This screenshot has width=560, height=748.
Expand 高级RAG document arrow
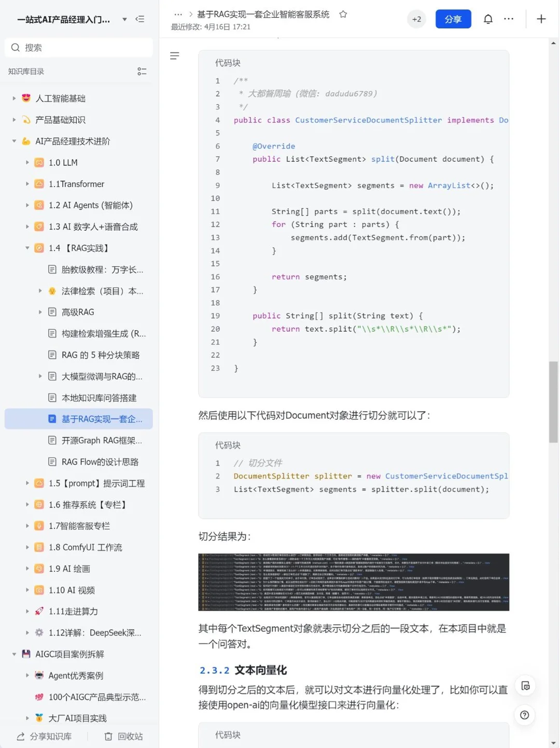[x=40, y=312]
